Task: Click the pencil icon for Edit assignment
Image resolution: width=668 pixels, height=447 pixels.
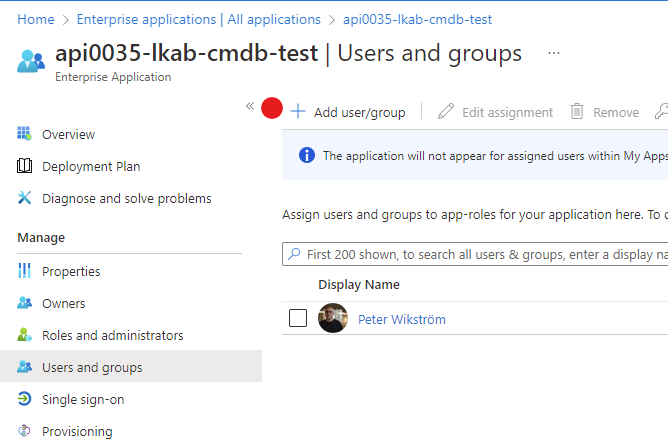Action: coord(446,111)
